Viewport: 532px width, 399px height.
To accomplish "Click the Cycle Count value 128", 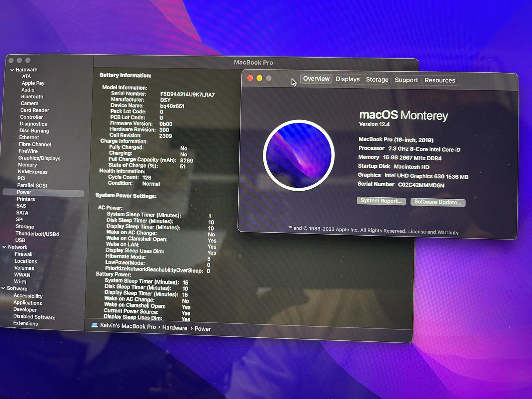I will (147, 178).
